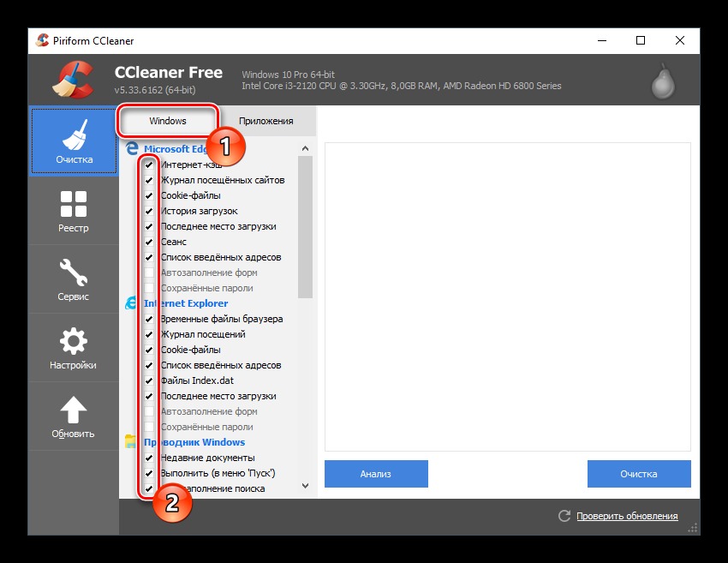Uncheck Internet Explorer Cookie-файлы checkbox

pyautogui.click(x=149, y=350)
